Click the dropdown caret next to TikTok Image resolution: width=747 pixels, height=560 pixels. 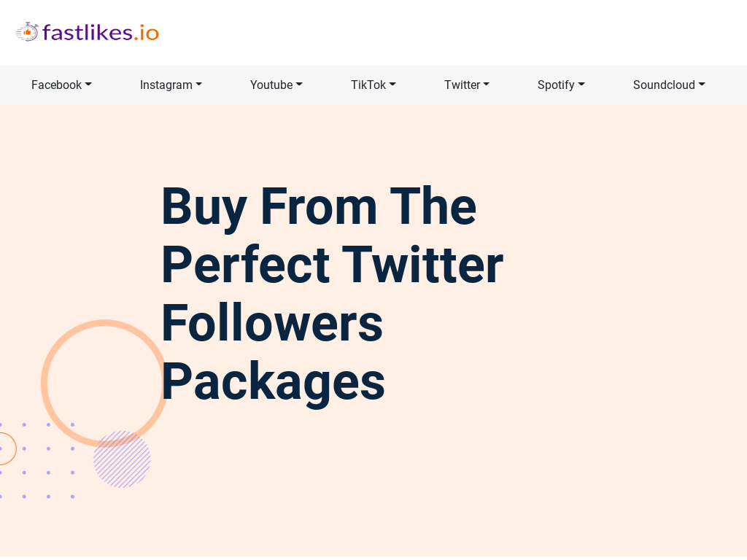coord(392,85)
